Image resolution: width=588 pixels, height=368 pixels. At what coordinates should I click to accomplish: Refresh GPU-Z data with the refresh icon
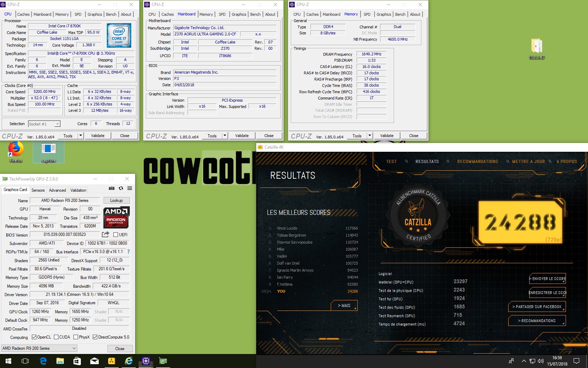point(121,188)
